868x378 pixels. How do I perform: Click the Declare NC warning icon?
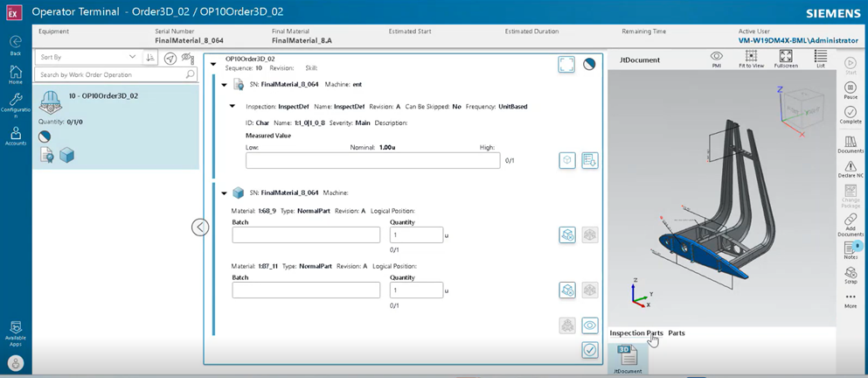coord(851,162)
